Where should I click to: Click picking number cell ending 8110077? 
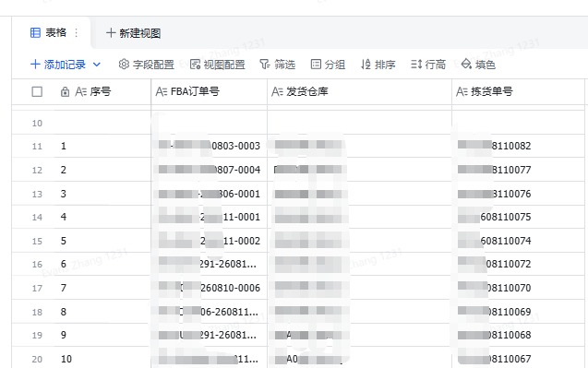pos(518,170)
